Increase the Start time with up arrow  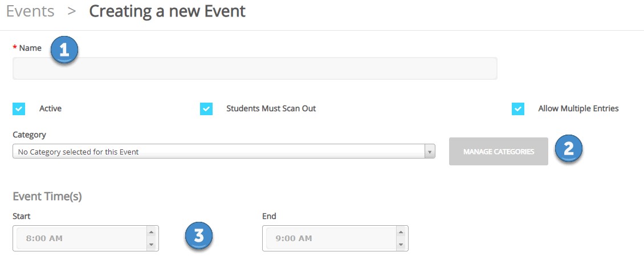(x=151, y=232)
